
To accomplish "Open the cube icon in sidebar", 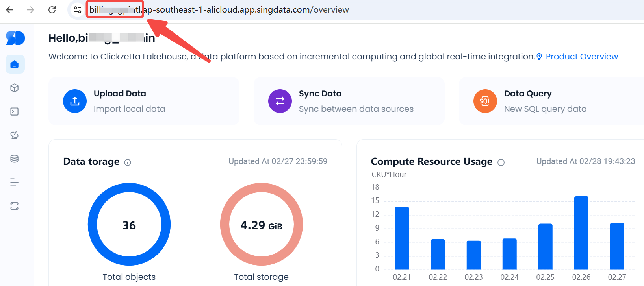I will (x=15, y=88).
